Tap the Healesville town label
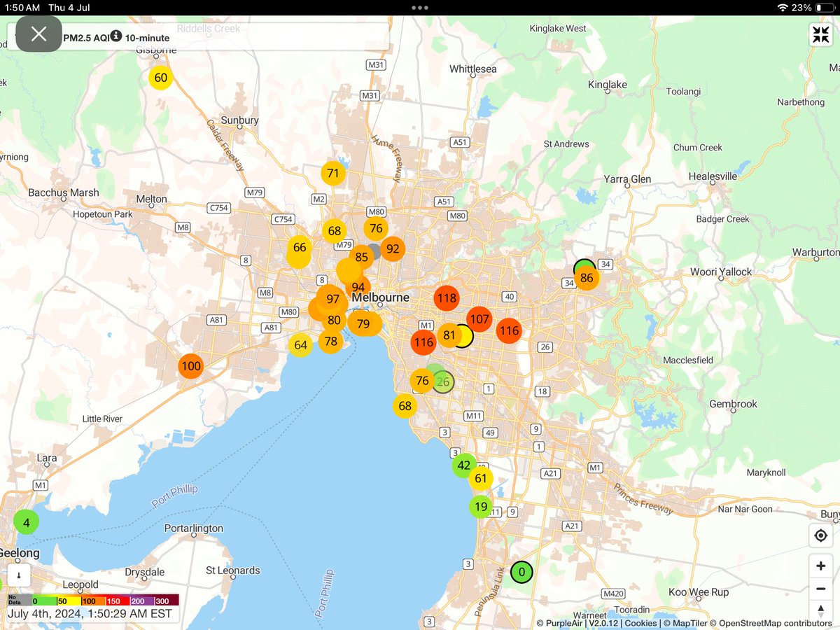The image size is (840, 630). 713,176
